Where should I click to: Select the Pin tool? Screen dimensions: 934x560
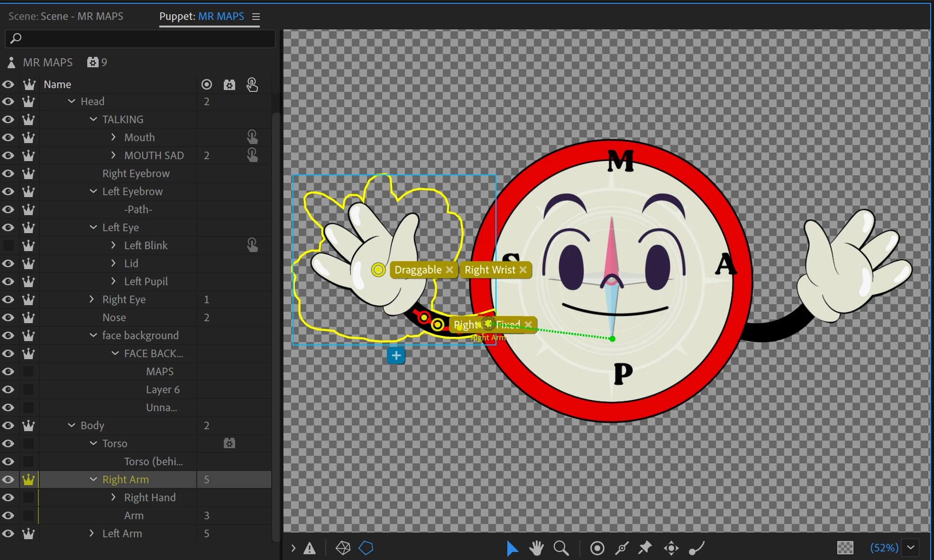coord(645,548)
